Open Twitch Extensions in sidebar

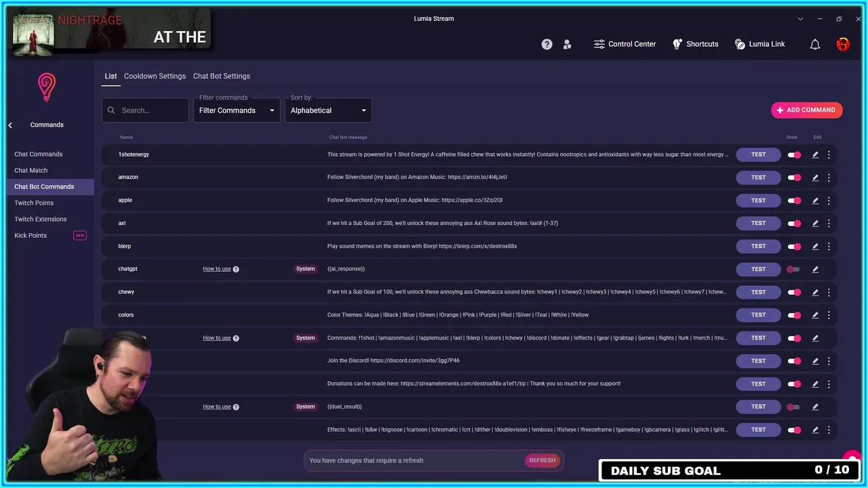pyautogui.click(x=41, y=219)
